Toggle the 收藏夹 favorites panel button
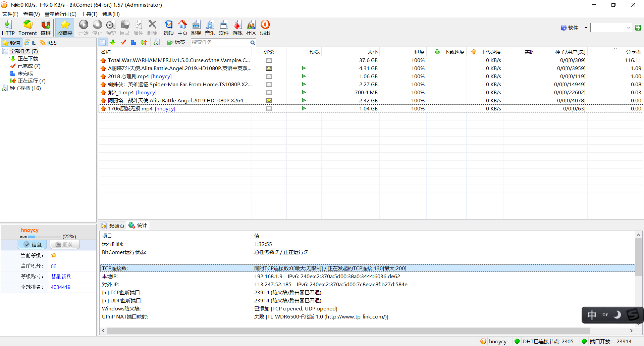 click(x=65, y=28)
